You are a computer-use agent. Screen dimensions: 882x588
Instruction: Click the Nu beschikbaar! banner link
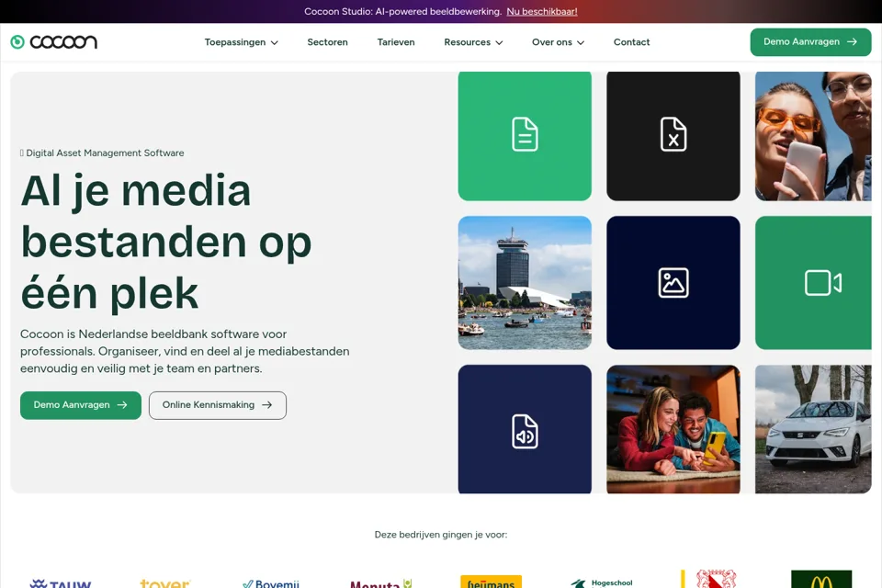(x=542, y=11)
